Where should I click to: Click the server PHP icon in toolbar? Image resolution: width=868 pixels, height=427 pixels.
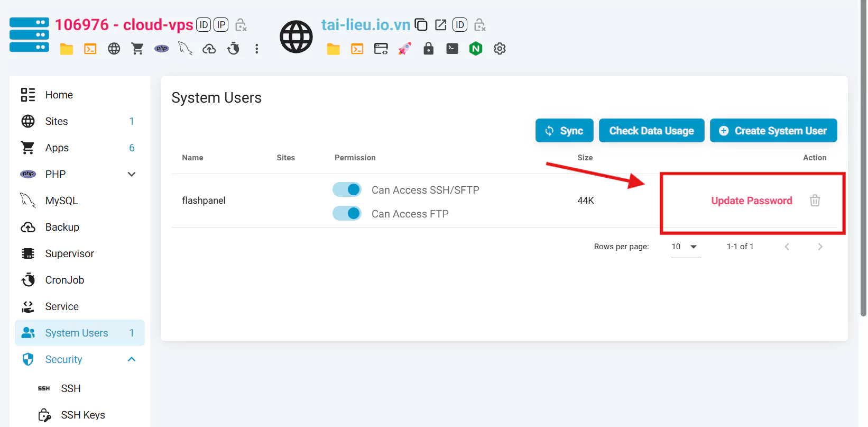click(x=162, y=49)
